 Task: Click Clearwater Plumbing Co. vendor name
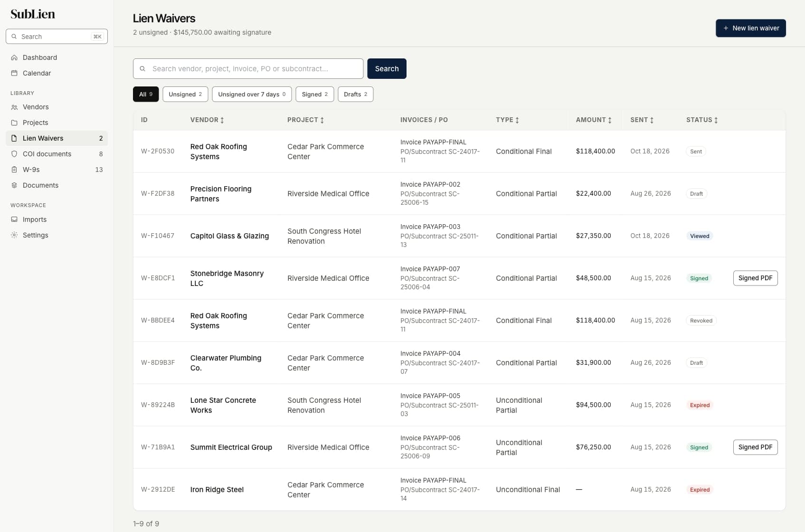point(226,363)
